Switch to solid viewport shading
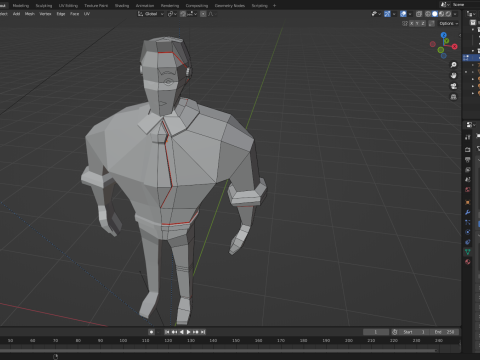Image resolution: width=480 pixels, height=360 pixels. pyautogui.click(x=435, y=14)
